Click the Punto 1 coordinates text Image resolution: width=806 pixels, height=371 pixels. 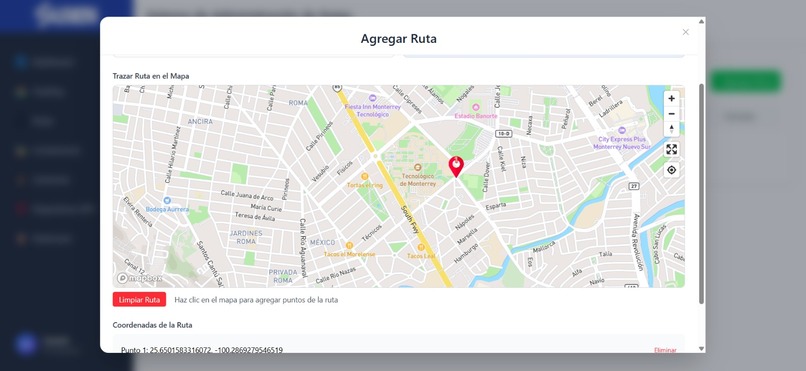(202, 350)
